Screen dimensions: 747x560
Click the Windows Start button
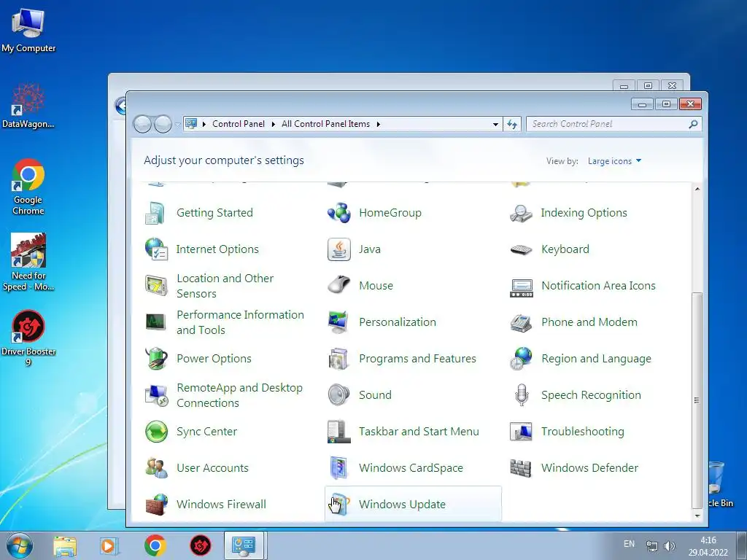pyautogui.click(x=20, y=545)
